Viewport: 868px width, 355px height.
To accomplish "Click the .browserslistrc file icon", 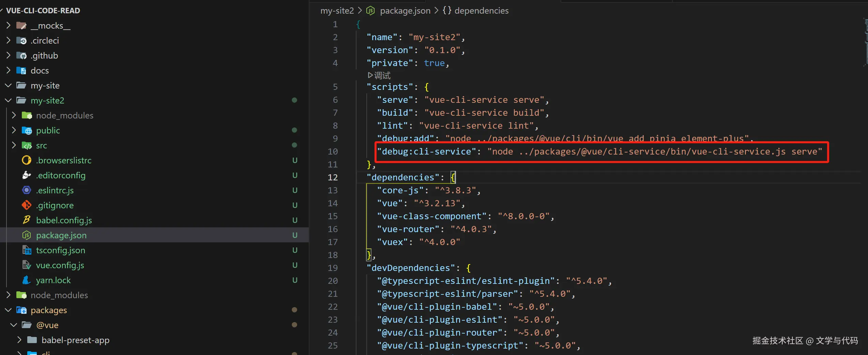I will [27, 160].
